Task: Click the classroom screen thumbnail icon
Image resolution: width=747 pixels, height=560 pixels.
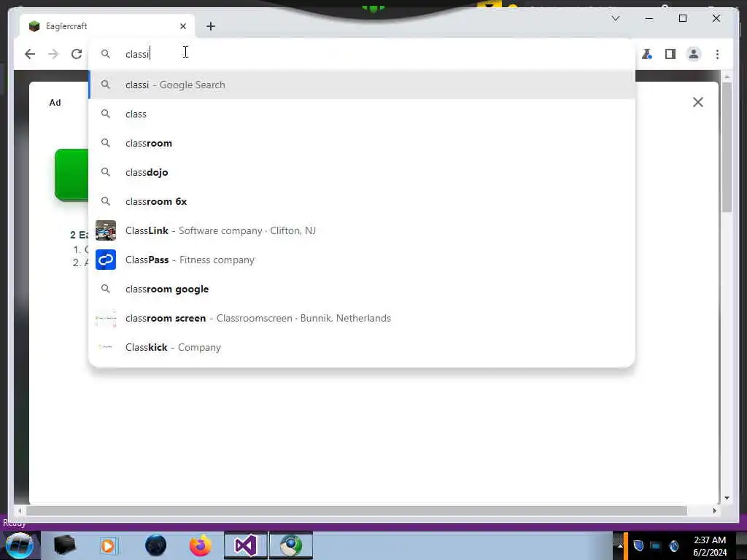Action: point(106,318)
